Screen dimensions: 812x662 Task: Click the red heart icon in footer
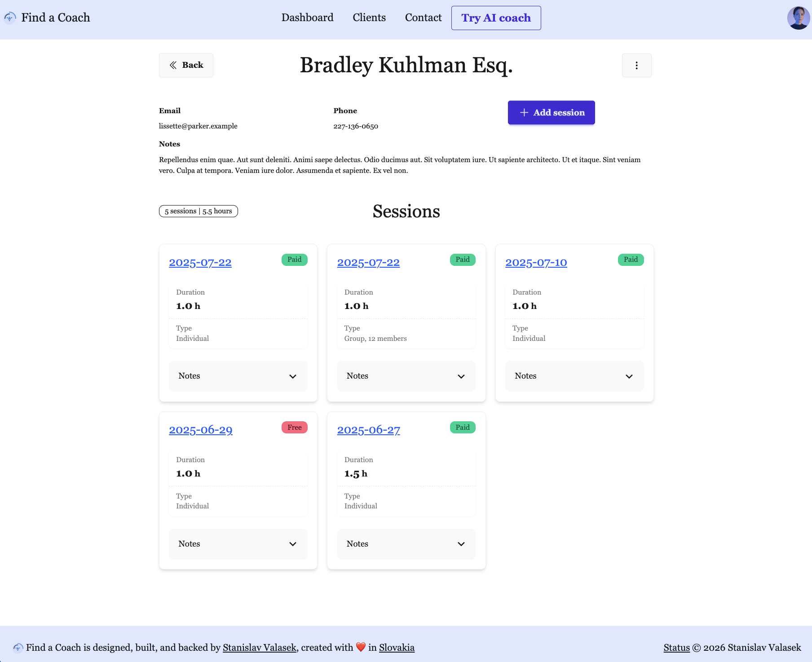(x=361, y=647)
